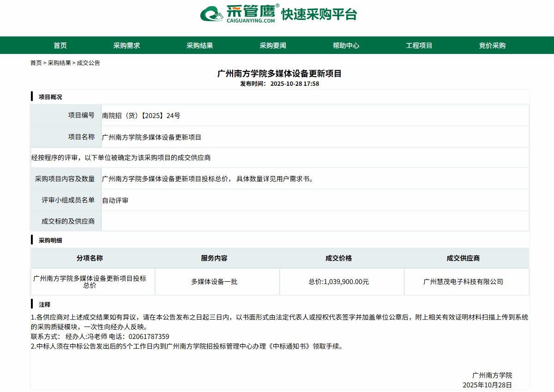554x392 pixels.
Task: Open 采购结果 in the navigation bar
Action: click(x=199, y=45)
